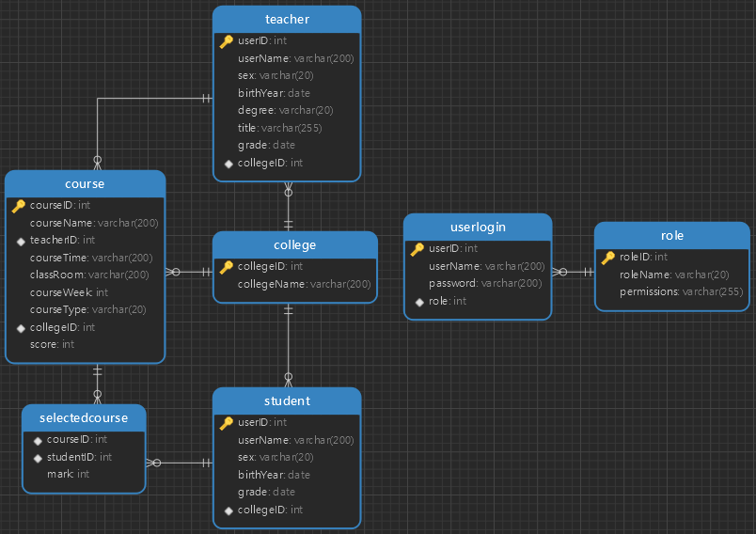Click selectedcourse's courseID: int field
756x534 pixels.
point(77,440)
